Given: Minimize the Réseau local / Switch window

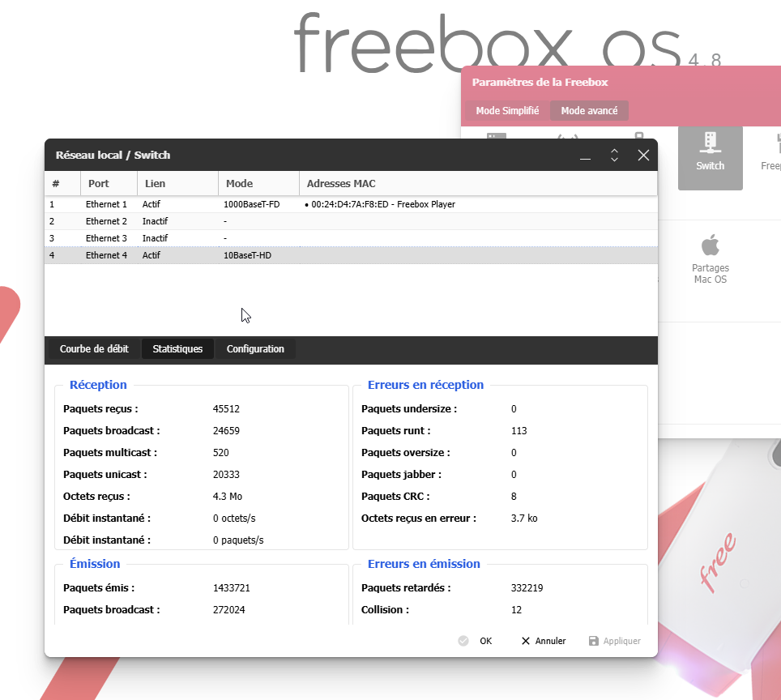Looking at the screenshot, I should (x=585, y=156).
